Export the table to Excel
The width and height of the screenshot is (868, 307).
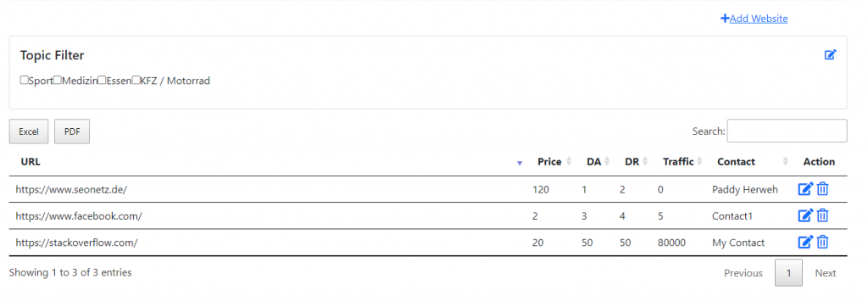29,132
